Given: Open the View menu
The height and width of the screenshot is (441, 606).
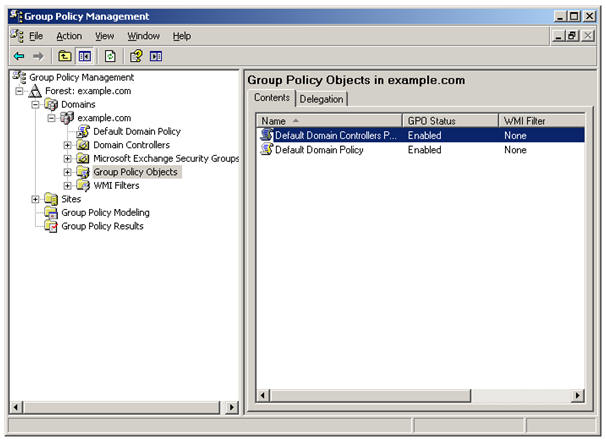Looking at the screenshot, I should (x=105, y=36).
